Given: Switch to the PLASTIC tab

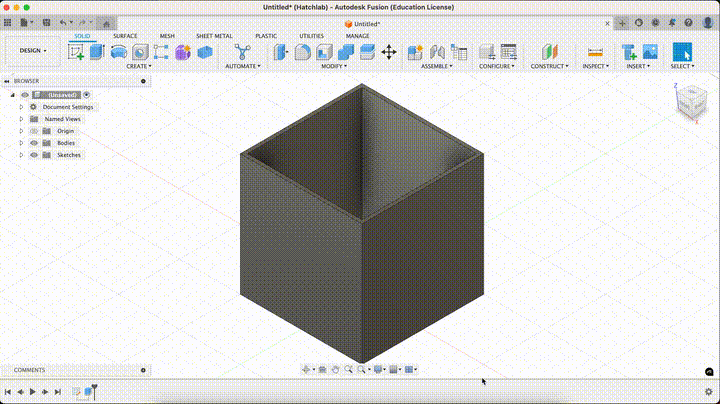Looking at the screenshot, I should point(266,36).
